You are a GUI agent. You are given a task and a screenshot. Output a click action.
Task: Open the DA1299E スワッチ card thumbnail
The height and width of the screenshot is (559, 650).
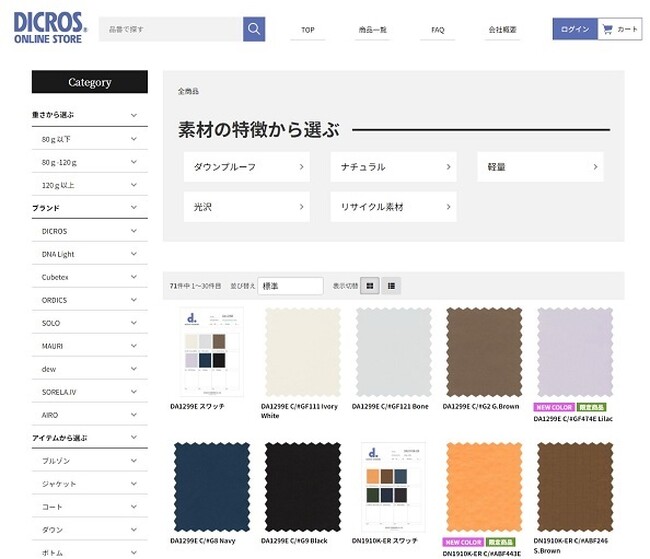click(211, 352)
